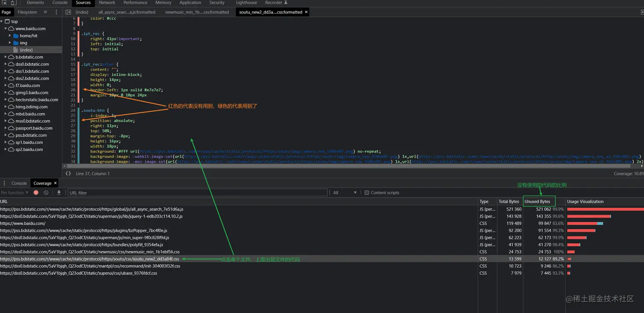The image size is (644, 313).
Task: Expand the img folder arrow
Action: (10, 43)
